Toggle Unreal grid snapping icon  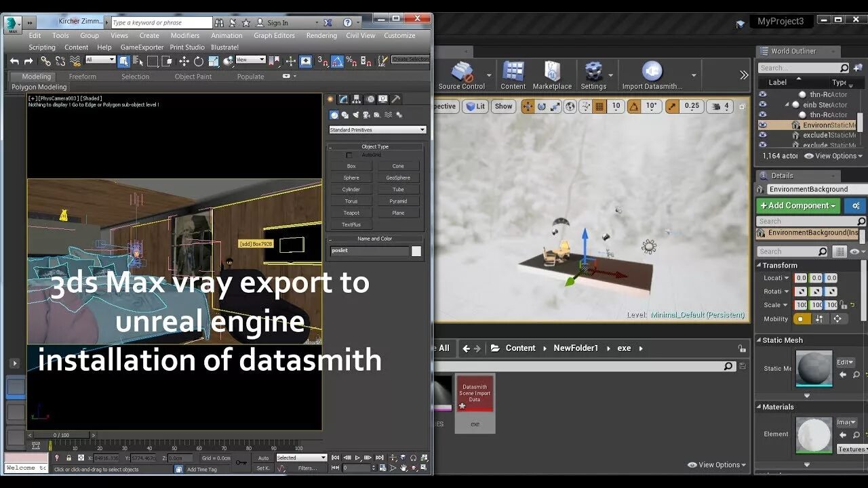point(599,106)
